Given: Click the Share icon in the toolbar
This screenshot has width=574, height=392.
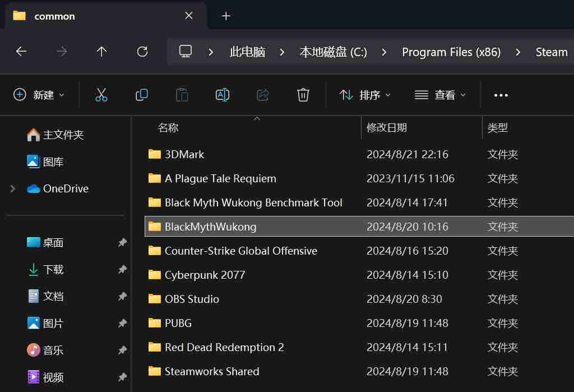Looking at the screenshot, I should 262,94.
